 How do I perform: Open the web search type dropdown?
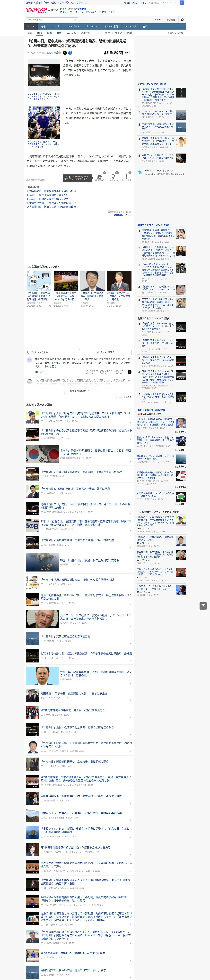(170, 3)
